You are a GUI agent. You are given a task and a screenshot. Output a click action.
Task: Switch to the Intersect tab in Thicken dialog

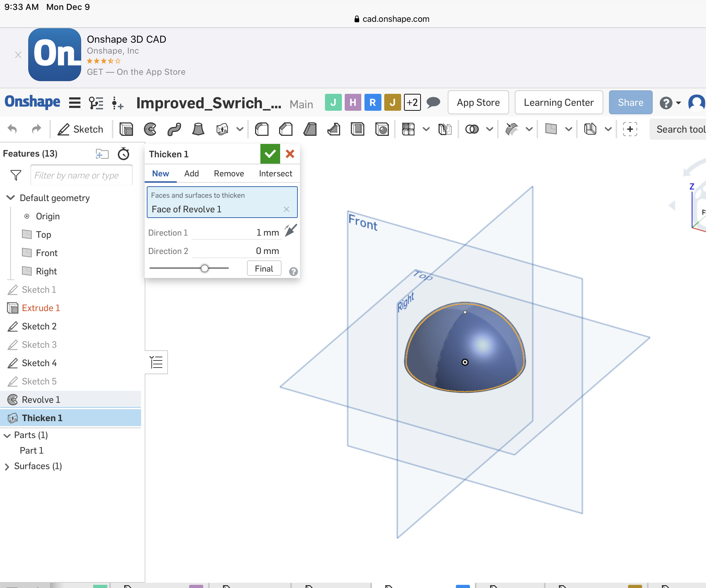pos(276,173)
